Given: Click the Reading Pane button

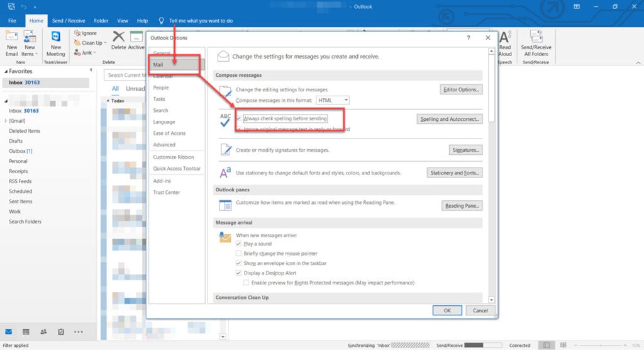Looking at the screenshot, I should pyautogui.click(x=462, y=206).
